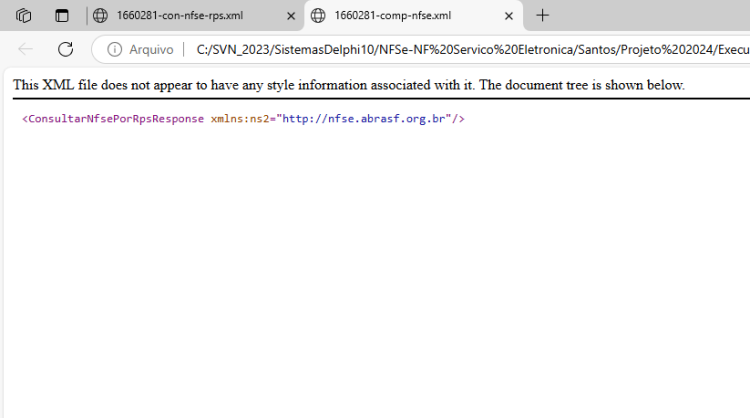The image size is (750, 418).
Task: Click the Arquivo label in address bar
Action: [151, 50]
